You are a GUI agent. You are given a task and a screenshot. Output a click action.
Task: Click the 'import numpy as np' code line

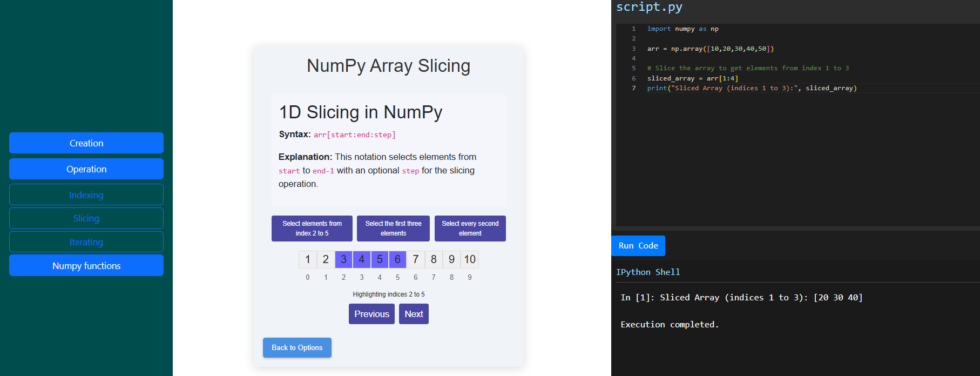tap(682, 29)
